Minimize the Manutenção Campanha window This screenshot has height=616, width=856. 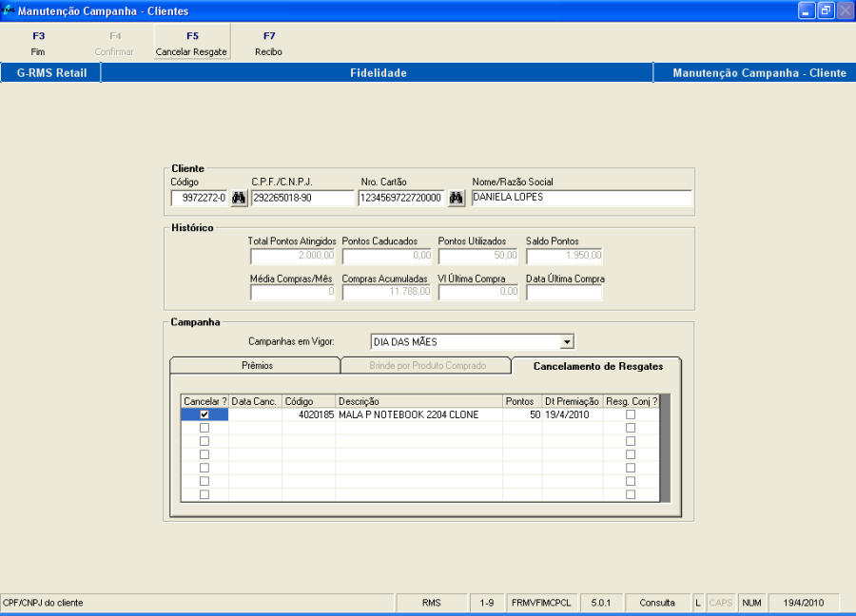(x=807, y=10)
